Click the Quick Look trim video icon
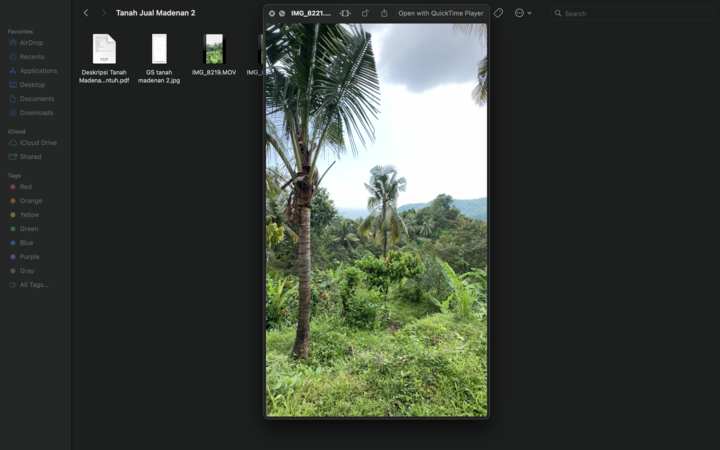720x450 pixels. tap(345, 13)
